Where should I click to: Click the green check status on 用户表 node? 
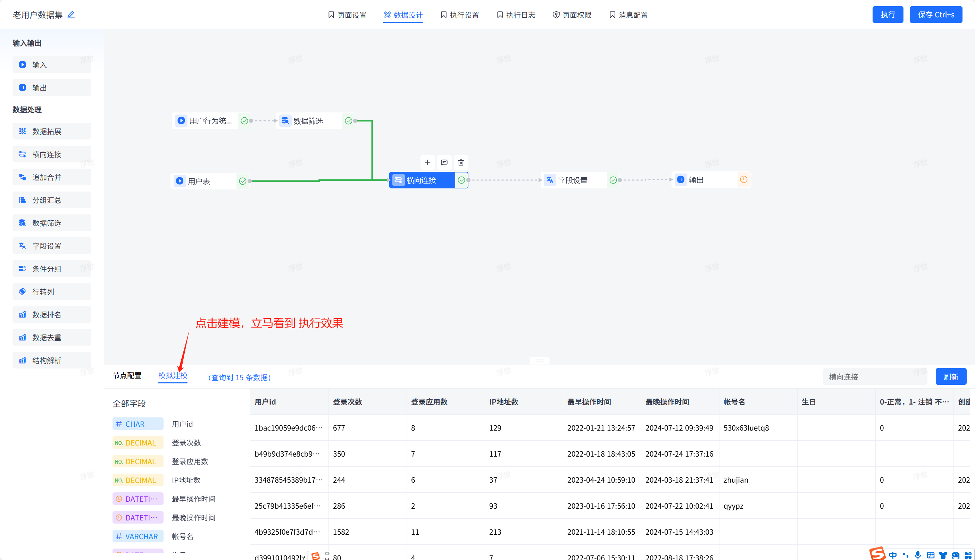(242, 181)
